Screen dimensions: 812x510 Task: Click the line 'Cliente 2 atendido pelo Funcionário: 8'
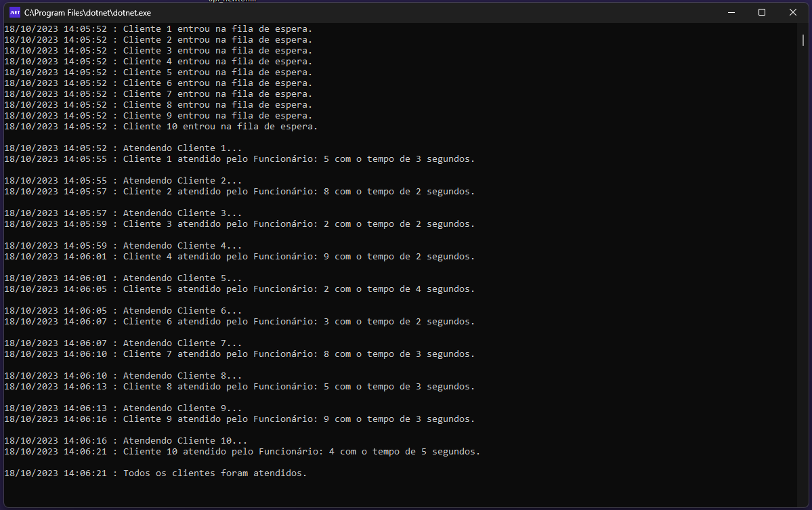point(239,192)
